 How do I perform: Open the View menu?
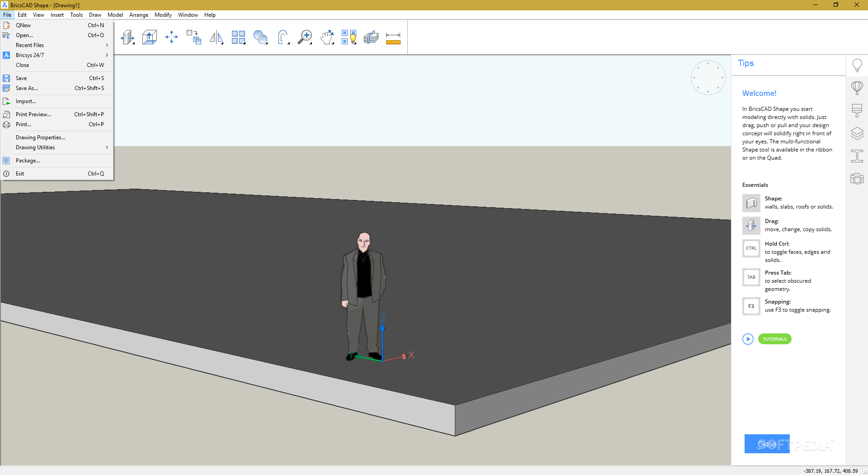click(38, 15)
